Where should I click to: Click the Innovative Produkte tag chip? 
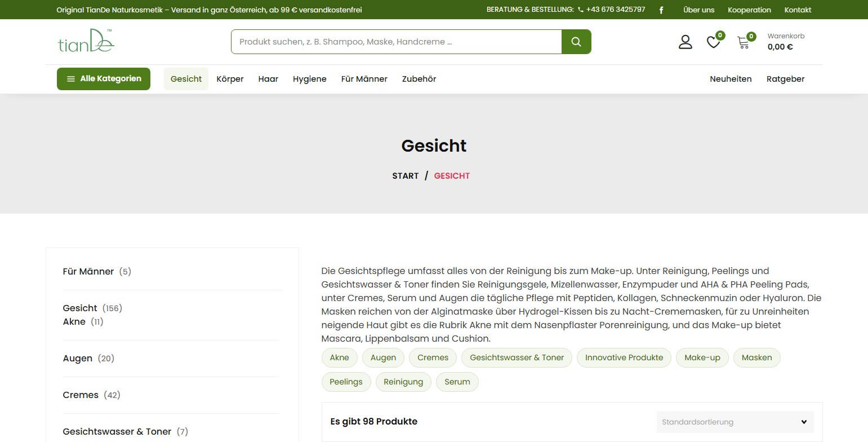point(624,357)
